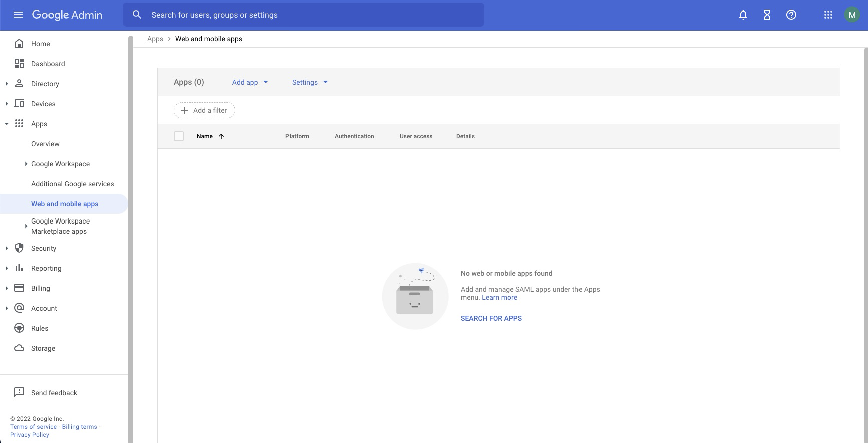This screenshot has width=868, height=443.
Task: Open the Overview item under Apps
Action: point(45,144)
